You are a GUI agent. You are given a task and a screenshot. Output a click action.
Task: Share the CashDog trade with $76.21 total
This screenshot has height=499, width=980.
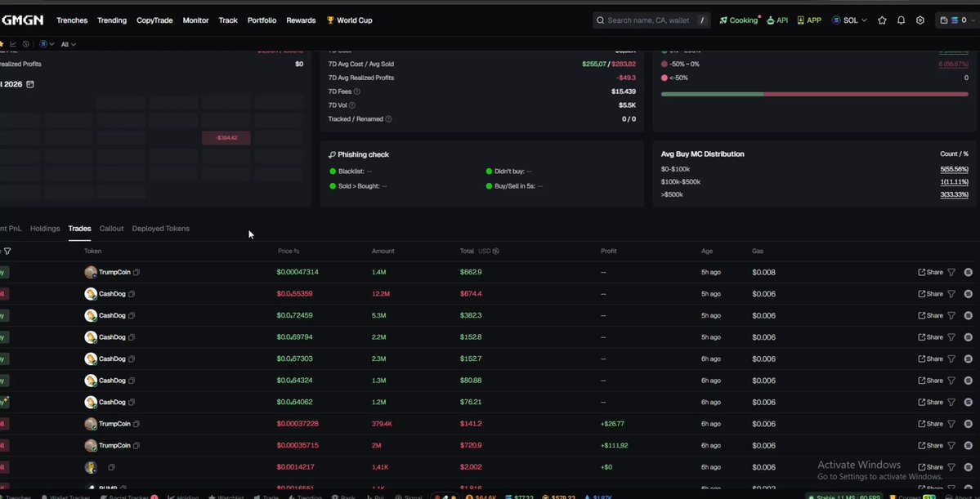point(930,402)
